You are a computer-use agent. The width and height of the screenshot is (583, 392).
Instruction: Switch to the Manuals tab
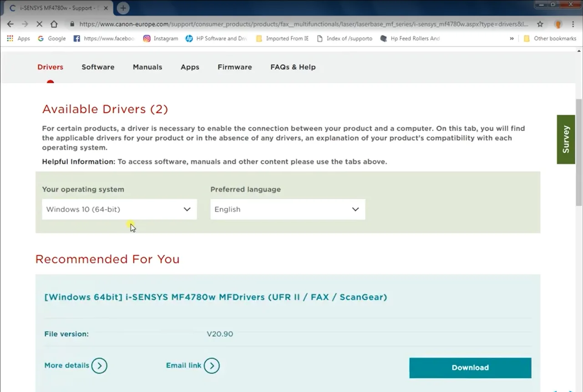coord(147,67)
